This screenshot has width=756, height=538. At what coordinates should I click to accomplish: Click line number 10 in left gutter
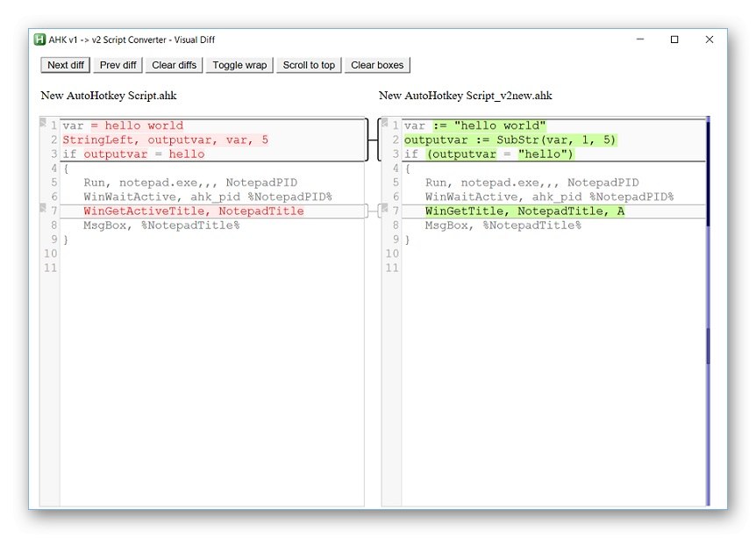(51, 254)
